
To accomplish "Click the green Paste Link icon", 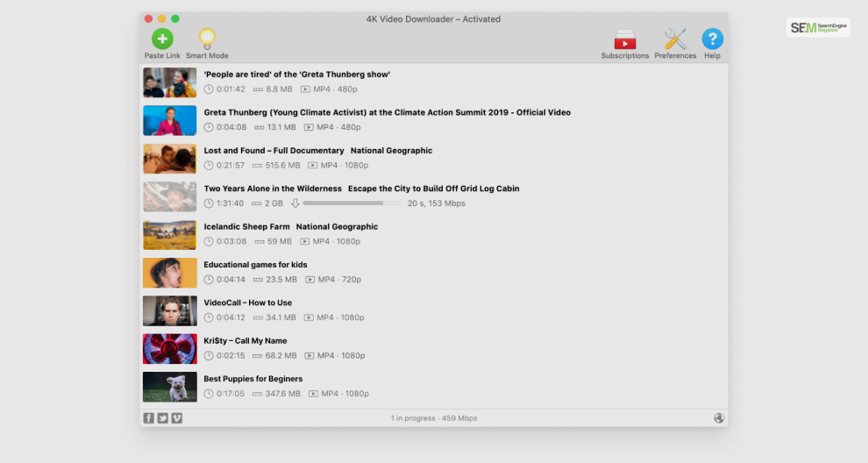I will pyautogui.click(x=162, y=39).
